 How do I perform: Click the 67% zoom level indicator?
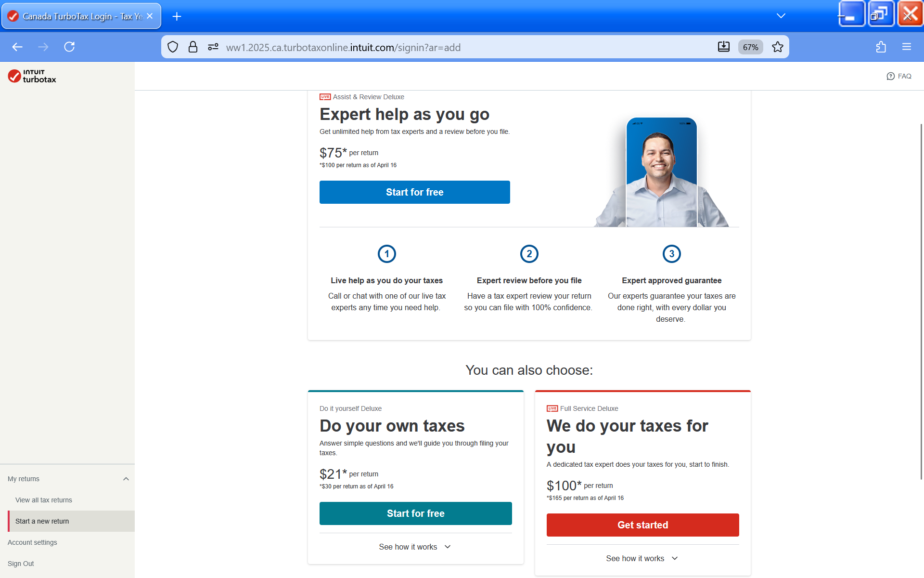[750, 47]
